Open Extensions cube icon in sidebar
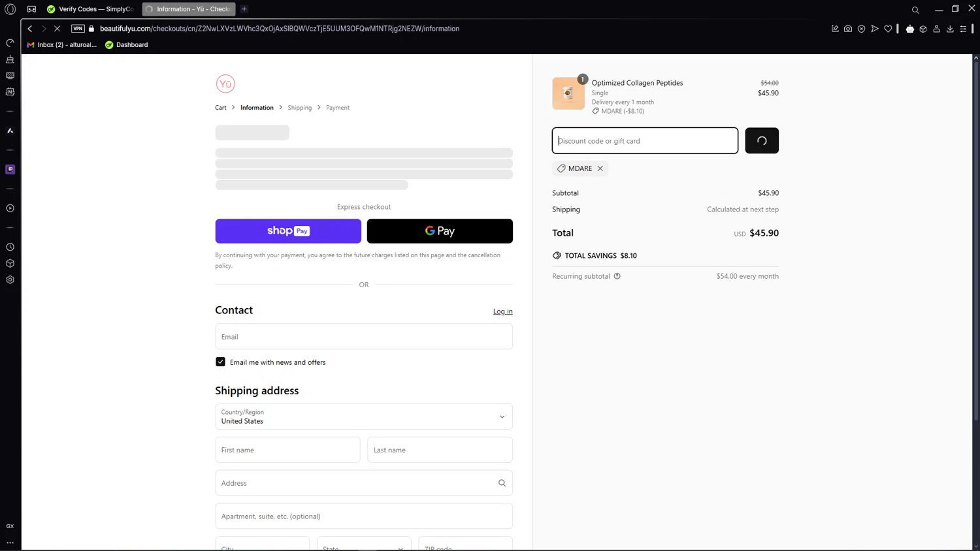Image resolution: width=980 pixels, height=551 pixels. coord(10,264)
